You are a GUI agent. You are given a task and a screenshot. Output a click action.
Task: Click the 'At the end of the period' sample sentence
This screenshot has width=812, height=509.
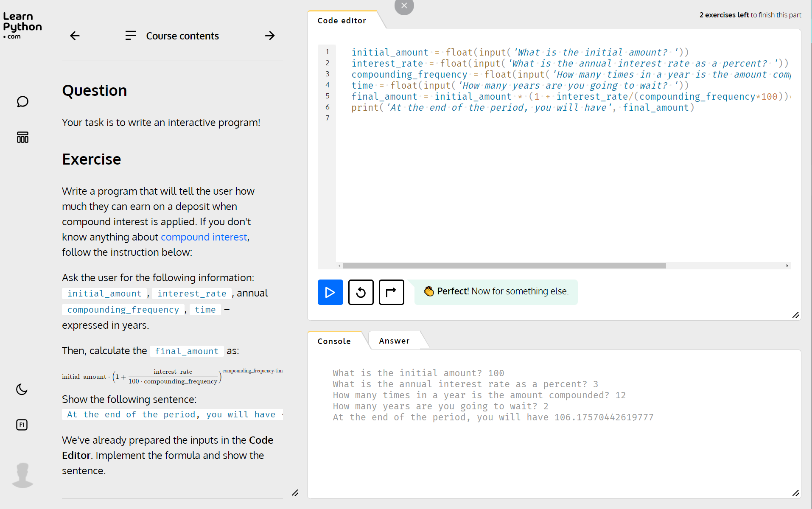pos(172,414)
